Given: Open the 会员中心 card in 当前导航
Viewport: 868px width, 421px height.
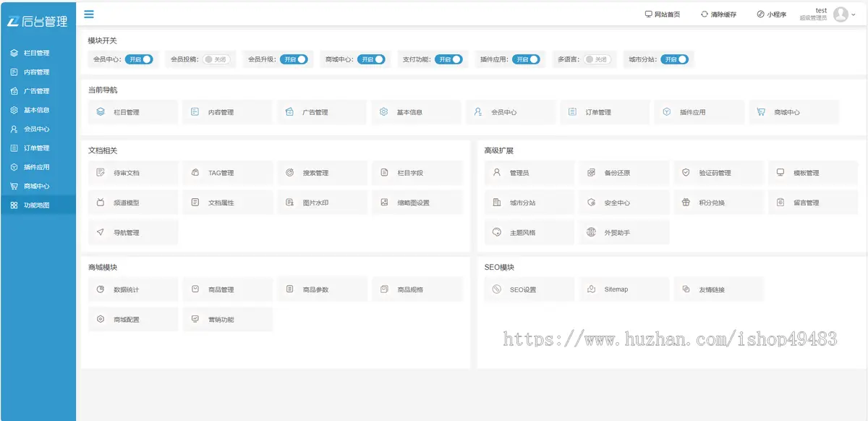Looking at the screenshot, I should click(x=511, y=112).
